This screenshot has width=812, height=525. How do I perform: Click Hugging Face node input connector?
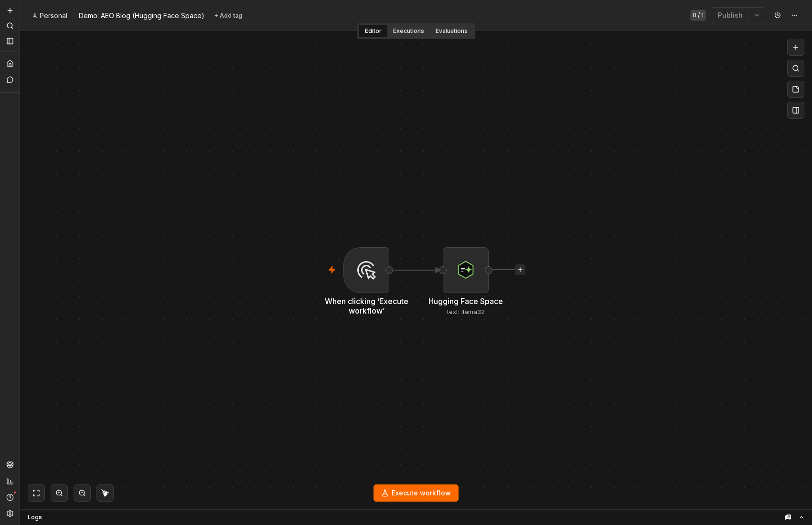point(443,270)
